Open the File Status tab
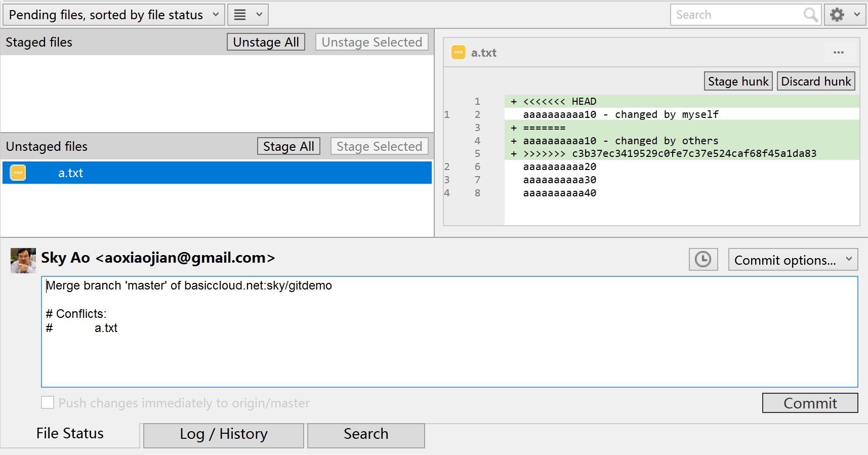 coord(70,434)
